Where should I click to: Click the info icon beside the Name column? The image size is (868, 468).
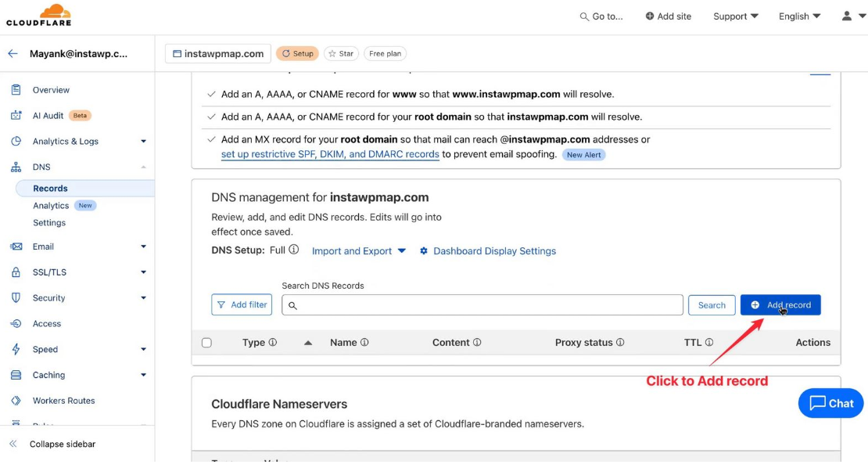pyautogui.click(x=364, y=342)
